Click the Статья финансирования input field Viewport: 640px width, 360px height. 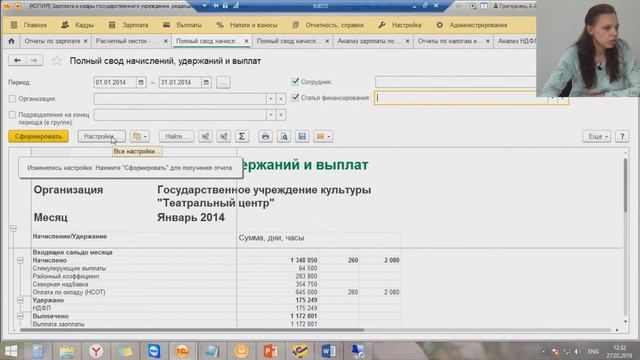460,98
